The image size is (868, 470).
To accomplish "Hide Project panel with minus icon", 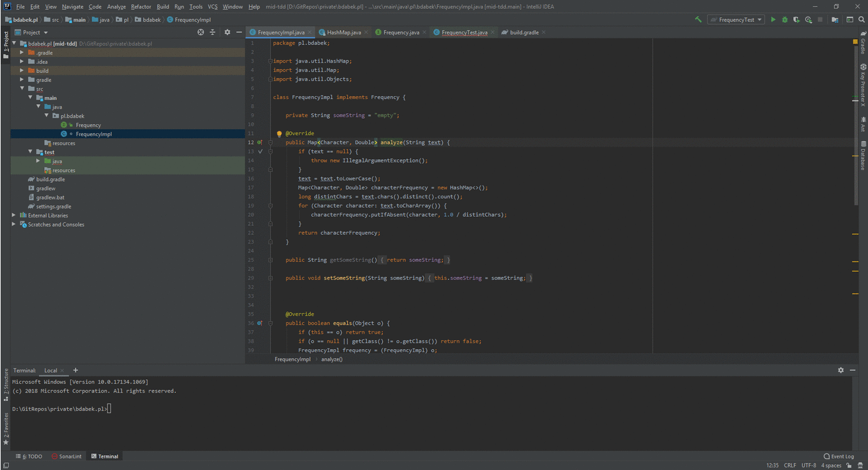I will (239, 32).
